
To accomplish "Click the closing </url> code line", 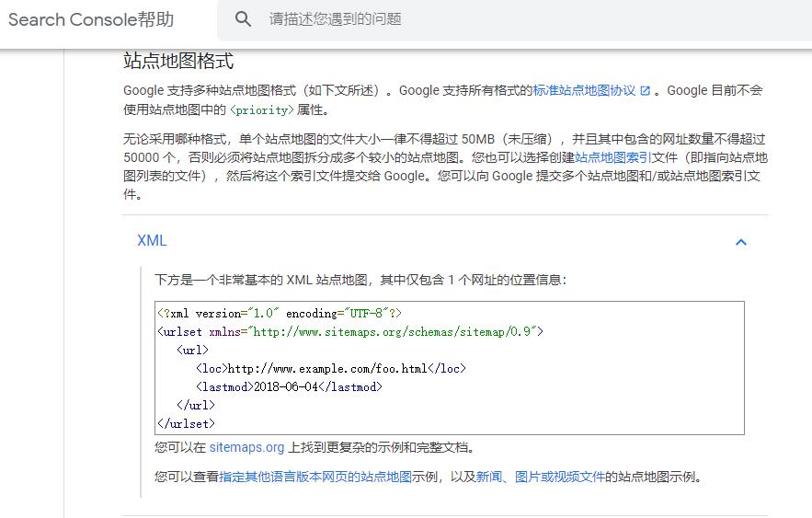I will pyautogui.click(x=196, y=405).
